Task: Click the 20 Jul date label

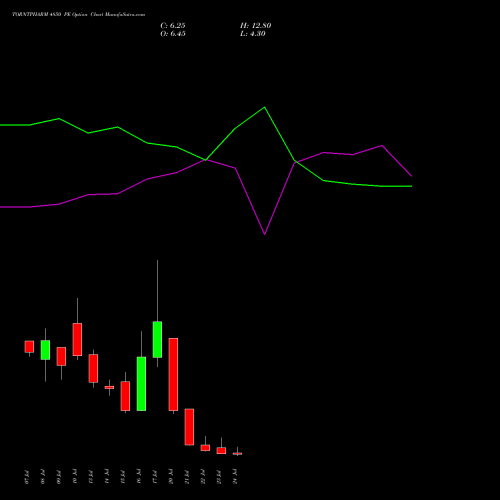Action: pyautogui.click(x=171, y=477)
